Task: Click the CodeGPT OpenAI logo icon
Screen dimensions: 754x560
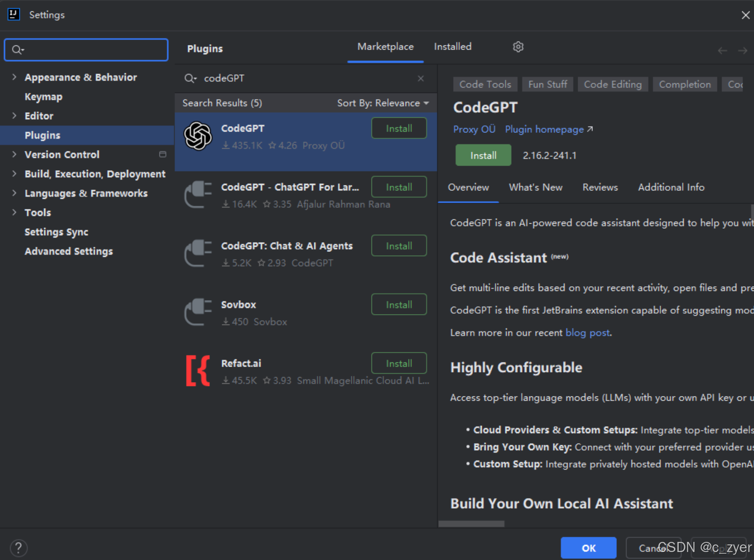Action: [x=198, y=136]
